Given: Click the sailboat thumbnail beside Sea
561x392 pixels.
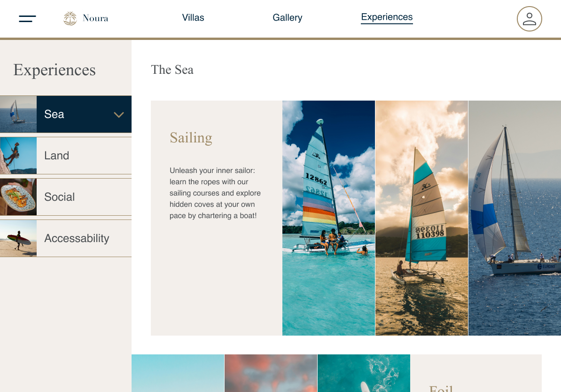Looking at the screenshot, I should pos(18,114).
